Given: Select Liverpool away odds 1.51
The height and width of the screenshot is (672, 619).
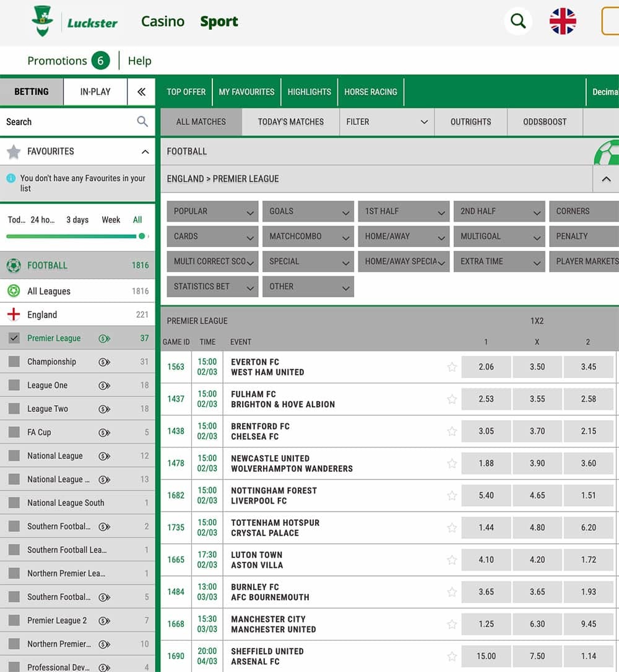Looking at the screenshot, I should tap(588, 495).
